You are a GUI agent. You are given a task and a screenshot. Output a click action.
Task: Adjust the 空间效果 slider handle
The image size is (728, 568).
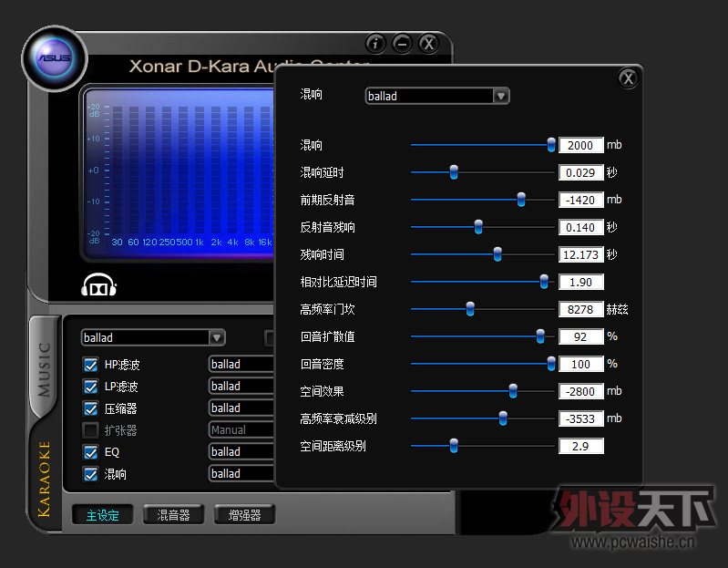(513, 391)
